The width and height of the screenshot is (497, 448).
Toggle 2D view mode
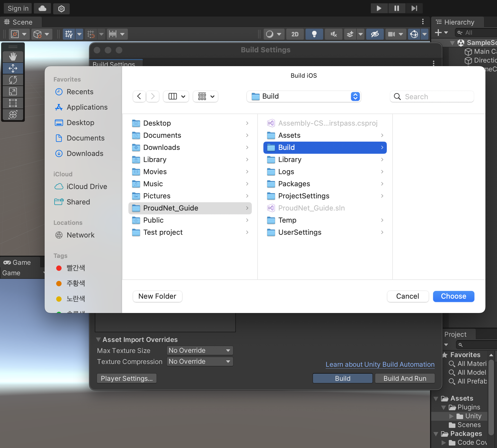[x=295, y=34]
